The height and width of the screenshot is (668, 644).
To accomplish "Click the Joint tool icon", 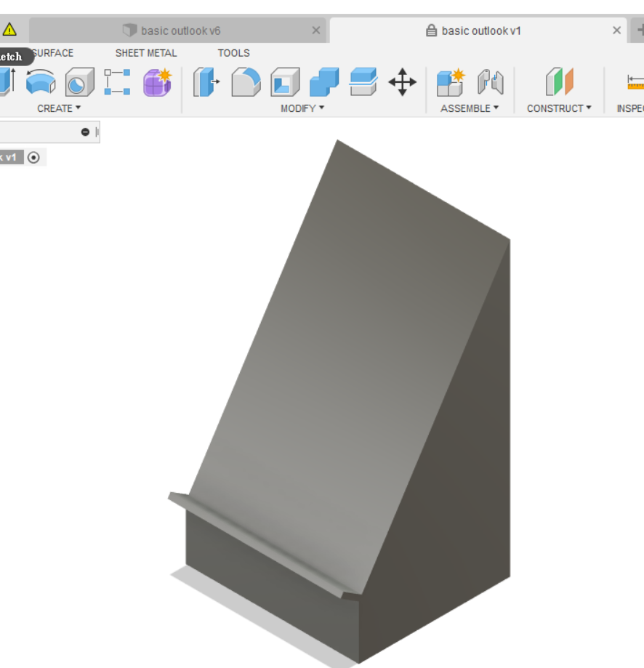I will coord(490,82).
